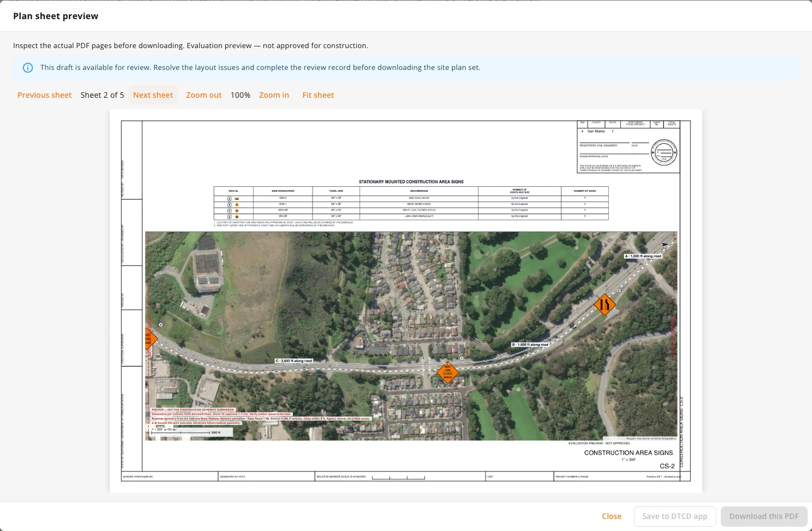This screenshot has width=812, height=531.
Task: Click the 'San Mateo' county entry
Action: pos(596,131)
